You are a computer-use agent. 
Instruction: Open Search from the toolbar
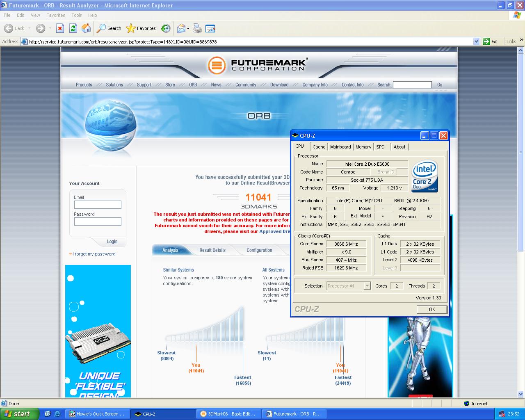pos(109,28)
